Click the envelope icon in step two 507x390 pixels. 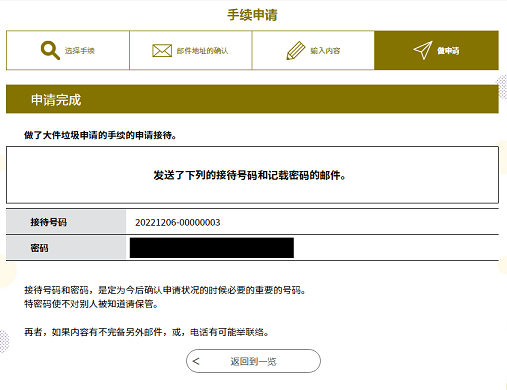pyautogui.click(x=162, y=51)
